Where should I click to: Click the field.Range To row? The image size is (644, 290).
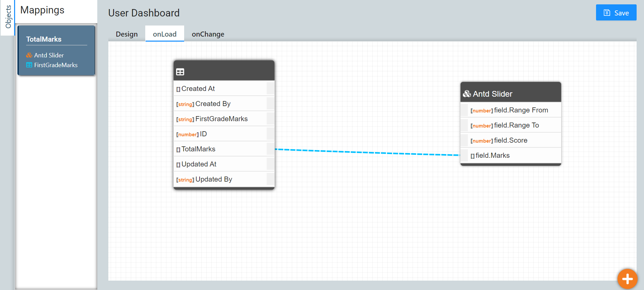click(511, 125)
